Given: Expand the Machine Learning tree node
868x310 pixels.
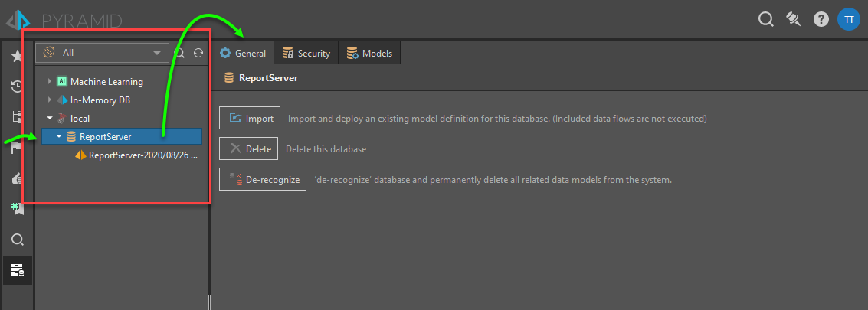Looking at the screenshot, I should click(50, 81).
